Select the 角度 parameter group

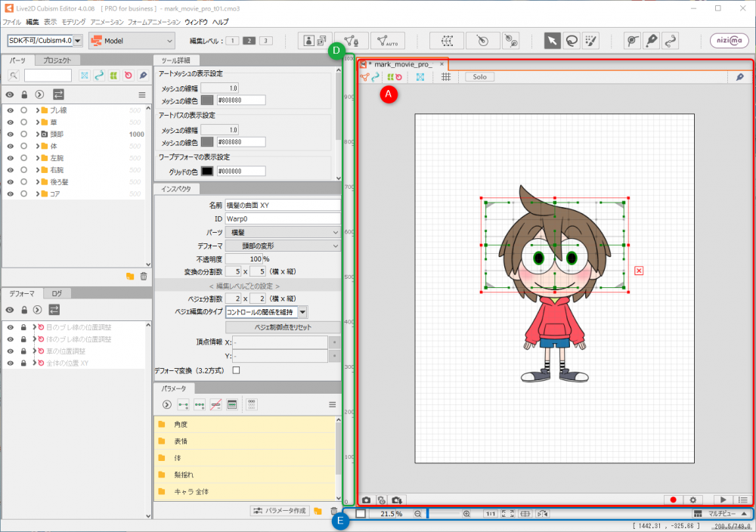[244, 425]
